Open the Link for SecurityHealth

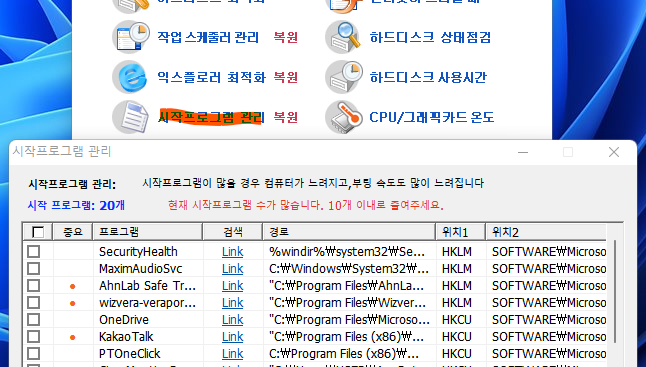click(232, 252)
